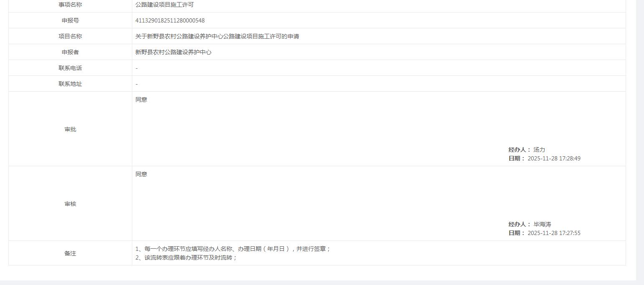Select 新野县农村公路建设养护中心 applicant text

[x=173, y=52]
